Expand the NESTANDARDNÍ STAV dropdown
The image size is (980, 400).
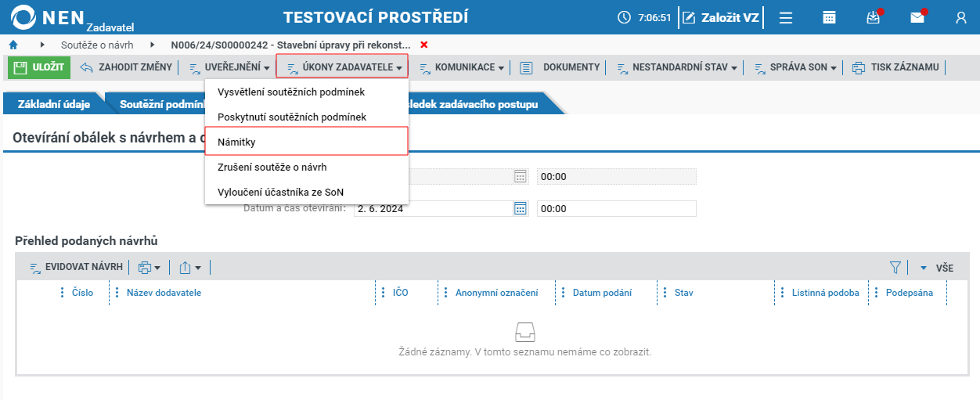point(677,67)
